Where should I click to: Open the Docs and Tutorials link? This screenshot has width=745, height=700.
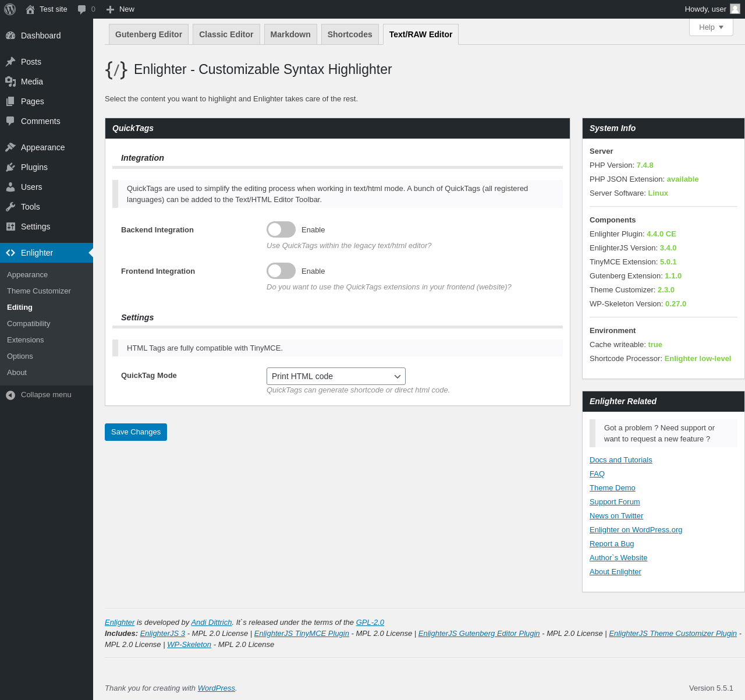click(x=620, y=460)
